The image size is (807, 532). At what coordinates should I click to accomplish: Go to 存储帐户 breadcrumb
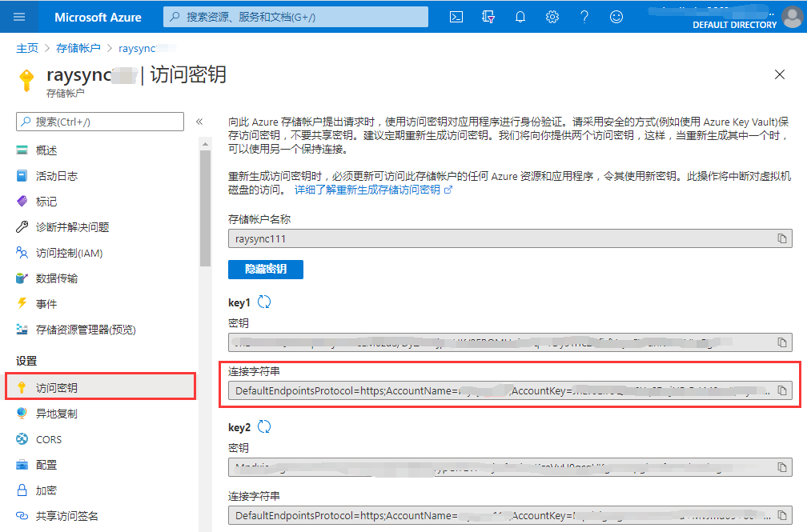pyautogui.click(x=78, y=48)
